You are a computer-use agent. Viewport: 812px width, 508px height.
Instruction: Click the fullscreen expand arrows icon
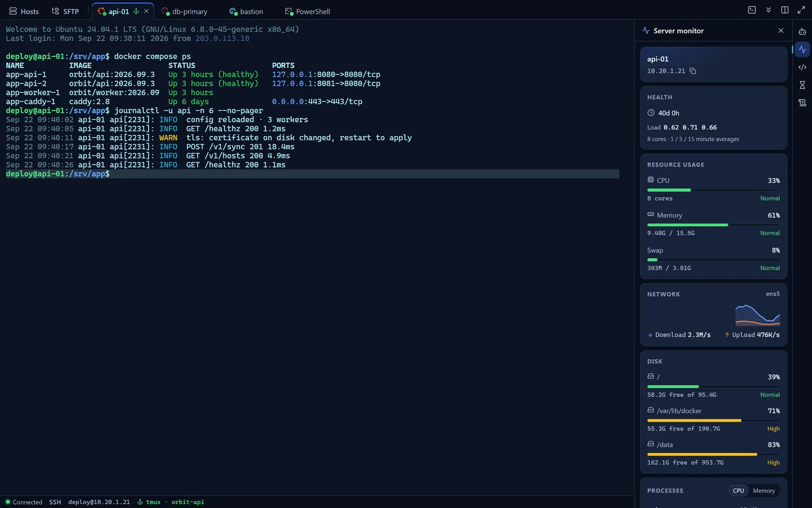pyautogui.click(x=801, y=10)
